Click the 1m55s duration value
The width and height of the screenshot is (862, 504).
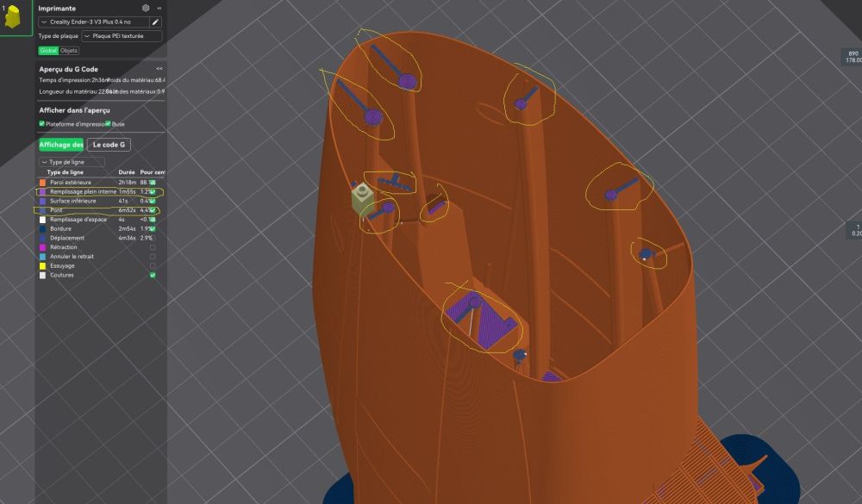pyautogui.click(x=127, y=192)
